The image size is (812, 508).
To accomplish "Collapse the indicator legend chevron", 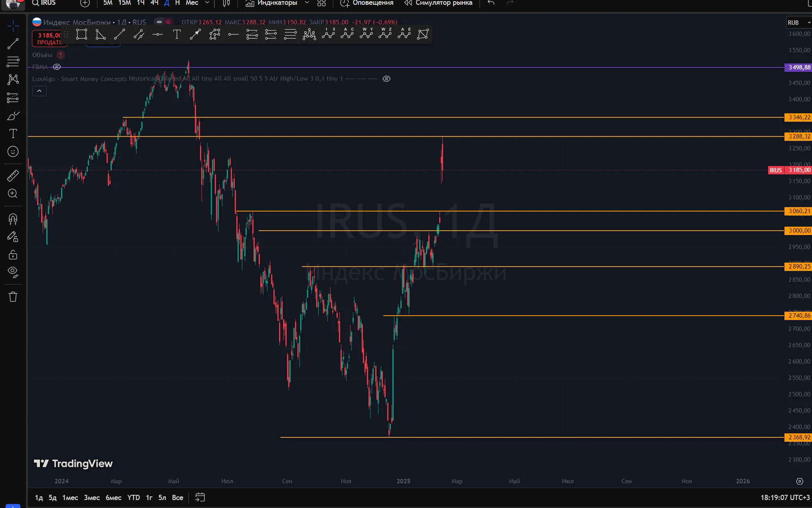I will coord(39,91).
